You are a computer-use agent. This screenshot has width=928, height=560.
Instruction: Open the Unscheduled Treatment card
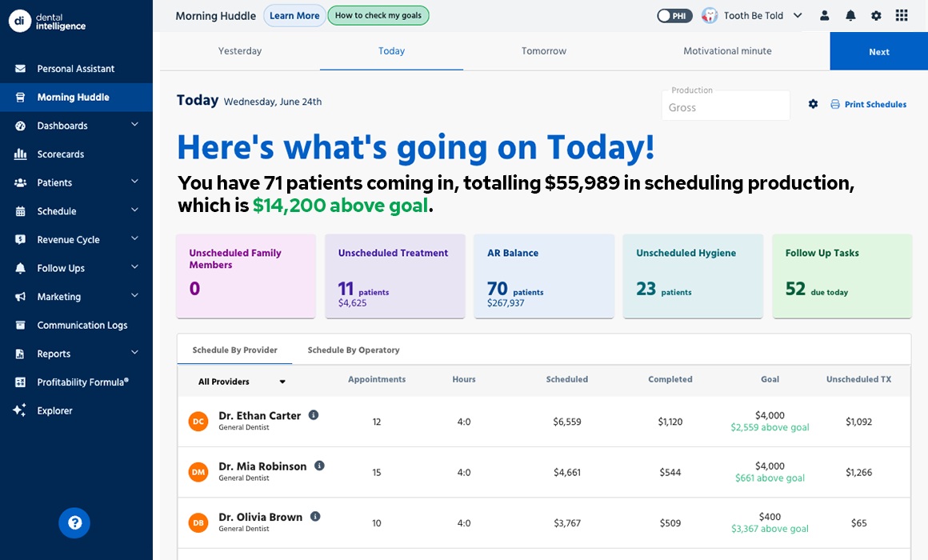(395, 276)
